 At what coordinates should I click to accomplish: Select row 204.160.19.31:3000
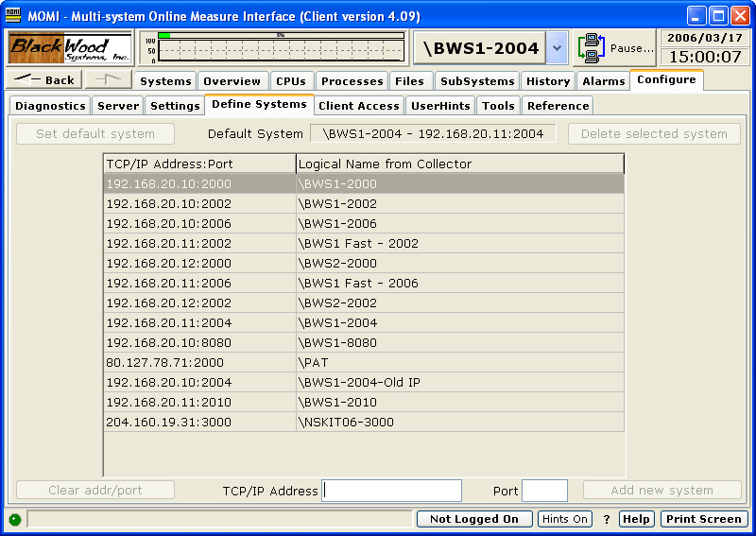click(364, 422)
